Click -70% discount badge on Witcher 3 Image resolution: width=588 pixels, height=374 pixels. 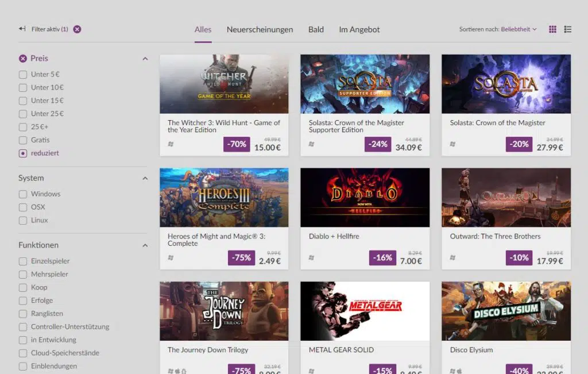pyautogui.click(x=237, y=144)
